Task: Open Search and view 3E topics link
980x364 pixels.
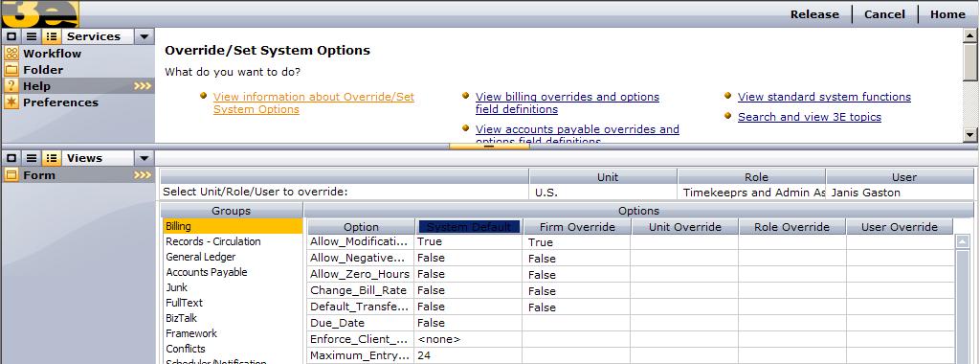Action: pos(810,117)
